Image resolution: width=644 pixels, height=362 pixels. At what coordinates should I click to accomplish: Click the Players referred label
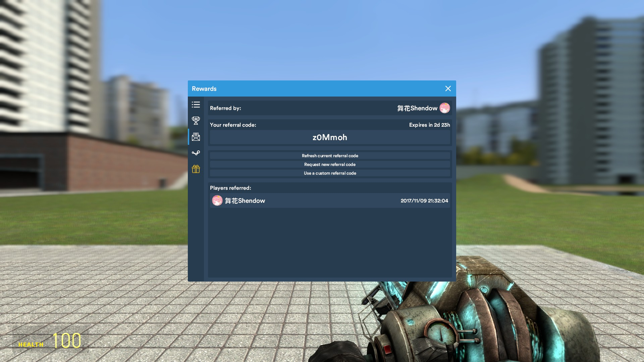[x=230, y=188]
